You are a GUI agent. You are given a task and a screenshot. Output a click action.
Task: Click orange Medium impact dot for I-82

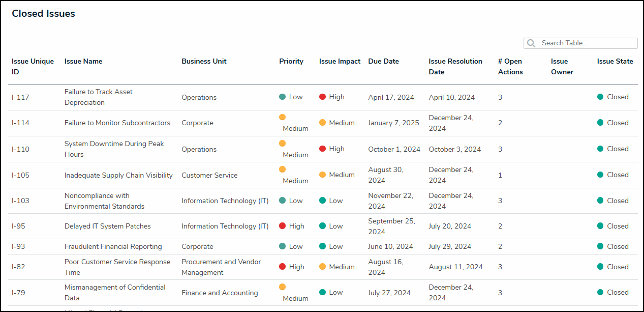pos(322,267)
